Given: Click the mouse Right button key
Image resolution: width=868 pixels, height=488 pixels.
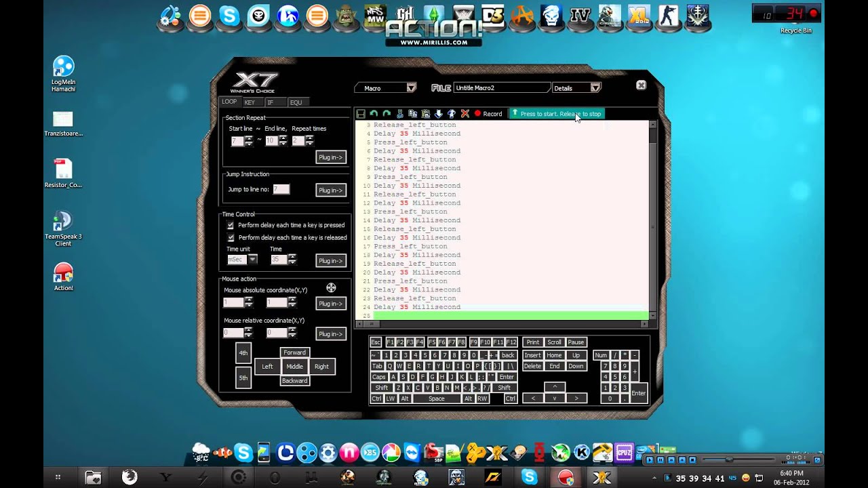Looking at the screenshot, I should tap(321, 367).
